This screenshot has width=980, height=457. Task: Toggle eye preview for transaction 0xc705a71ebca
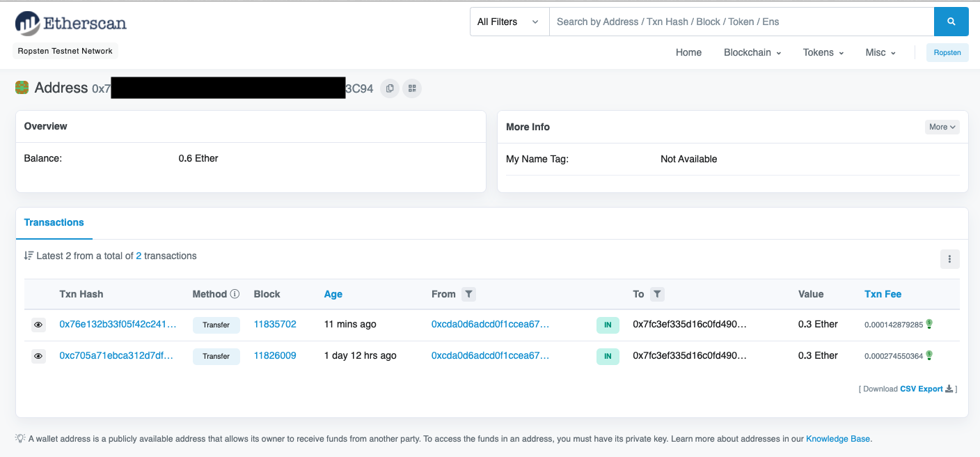38,356
